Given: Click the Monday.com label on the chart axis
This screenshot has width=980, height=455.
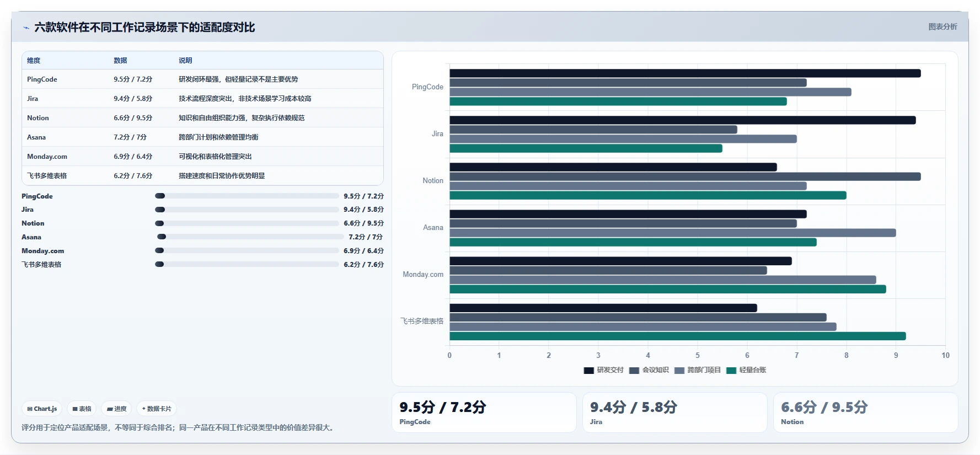Looking at the screenshot, I should pos(423,275).
